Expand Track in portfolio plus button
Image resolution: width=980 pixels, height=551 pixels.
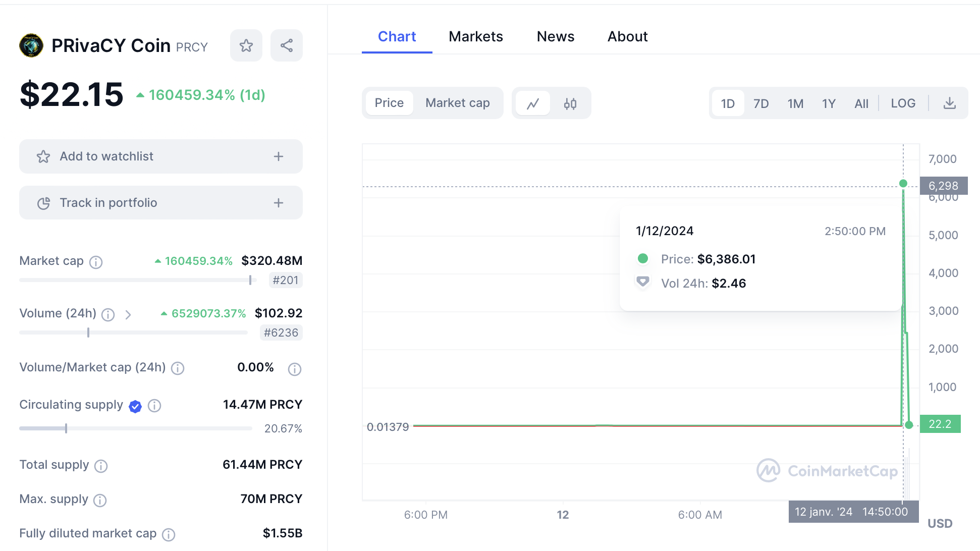pyautogui.click(x=279, y=203)
